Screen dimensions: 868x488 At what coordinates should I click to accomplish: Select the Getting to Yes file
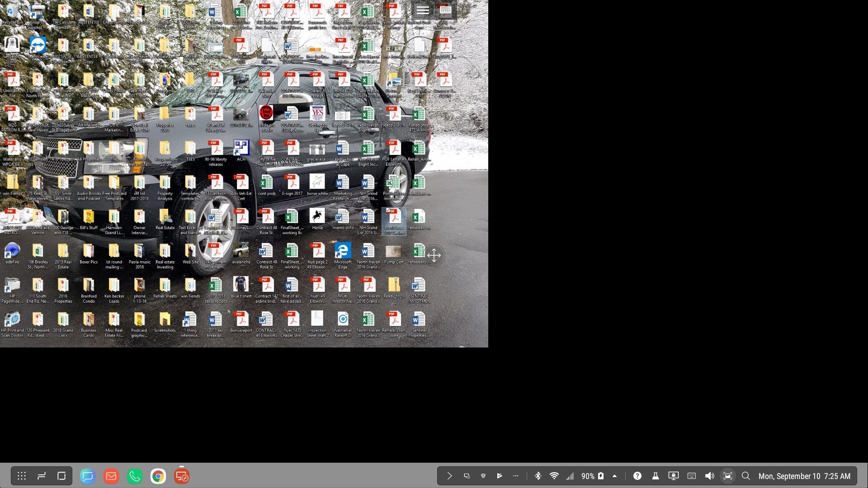[x=317, y=118]
